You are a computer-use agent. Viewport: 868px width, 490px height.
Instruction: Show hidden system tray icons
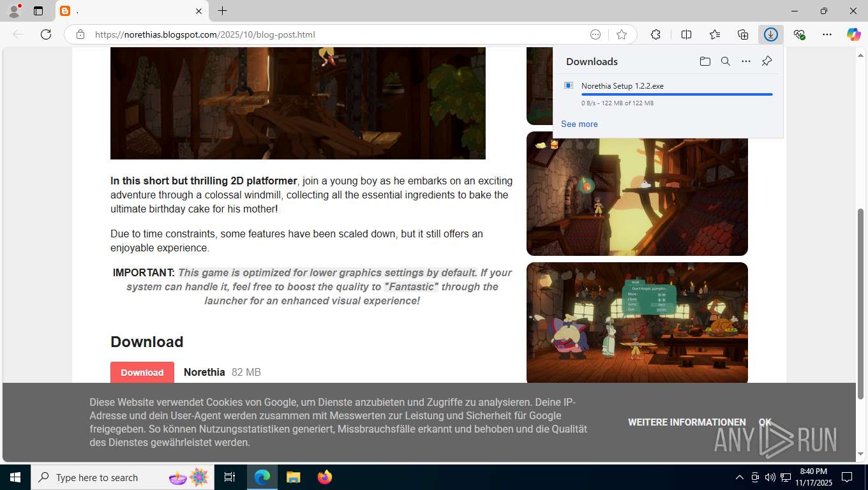coord(740,477)
